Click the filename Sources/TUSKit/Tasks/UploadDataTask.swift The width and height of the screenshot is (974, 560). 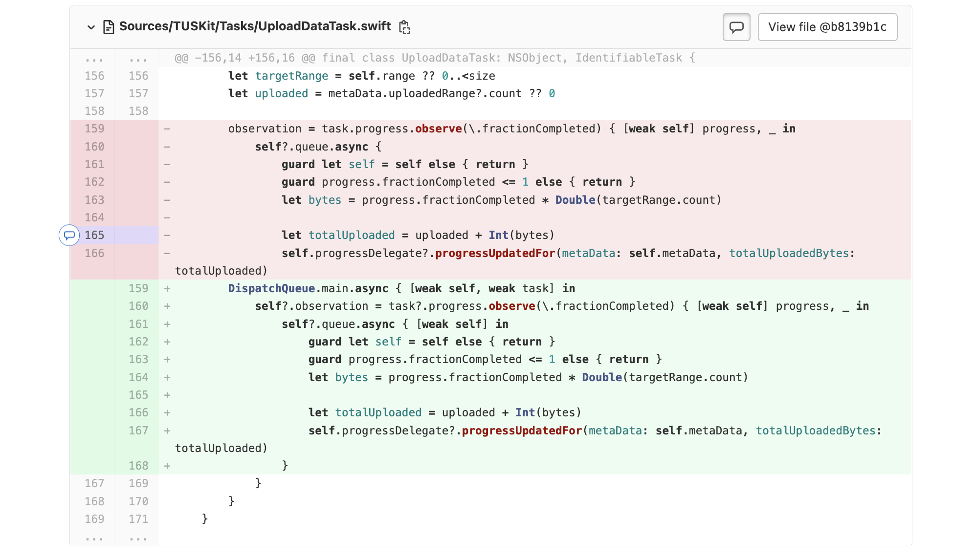coord(255,27)
